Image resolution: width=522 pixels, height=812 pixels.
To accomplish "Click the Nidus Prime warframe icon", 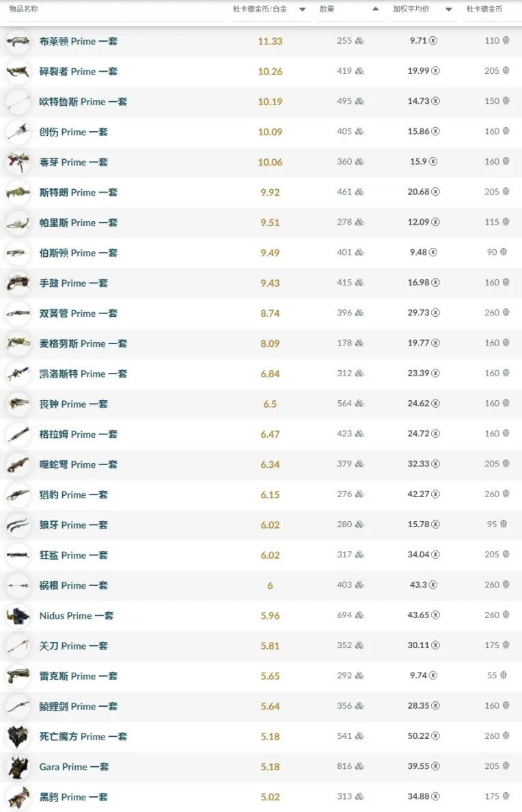I will (x=18, y=616).
